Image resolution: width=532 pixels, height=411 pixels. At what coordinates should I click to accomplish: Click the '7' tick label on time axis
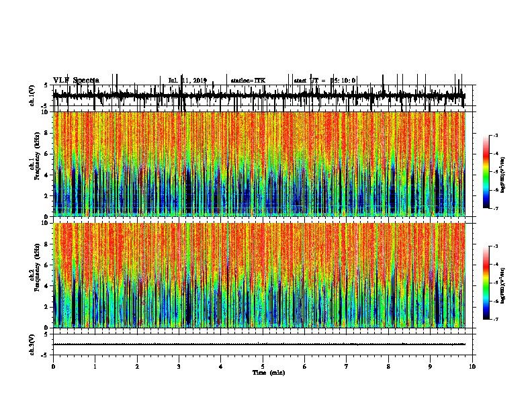pos(347,367)
